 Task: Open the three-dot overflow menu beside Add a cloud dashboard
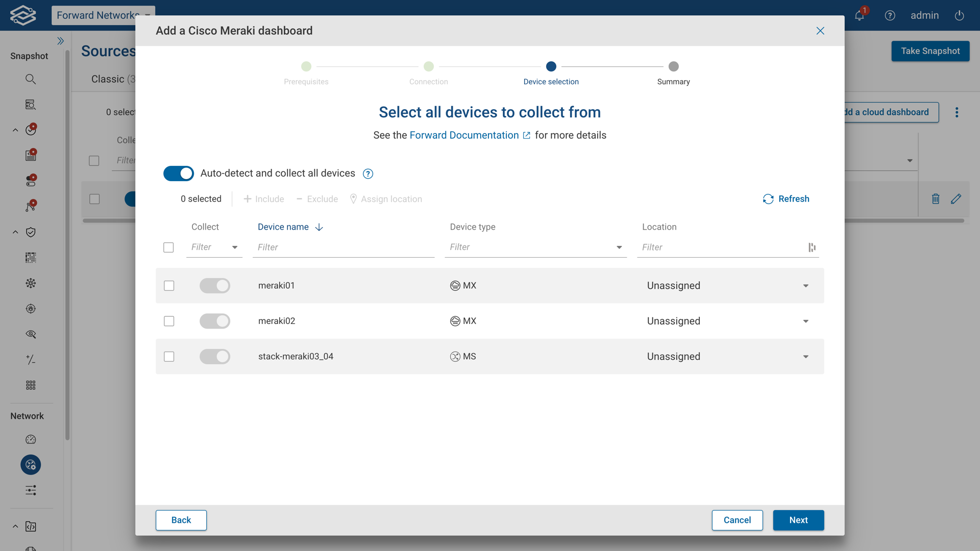tap(957, 112)
